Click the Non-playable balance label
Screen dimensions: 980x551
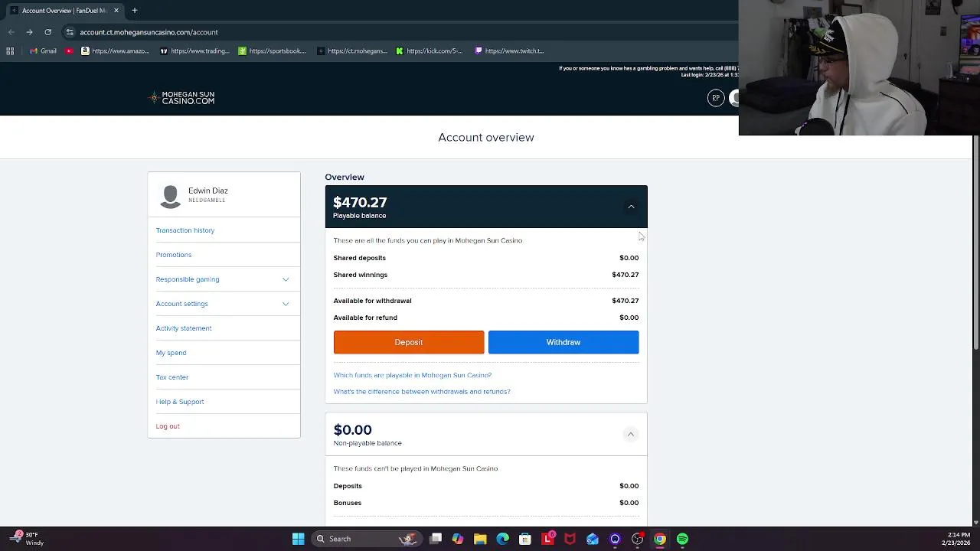coord(367,443)
